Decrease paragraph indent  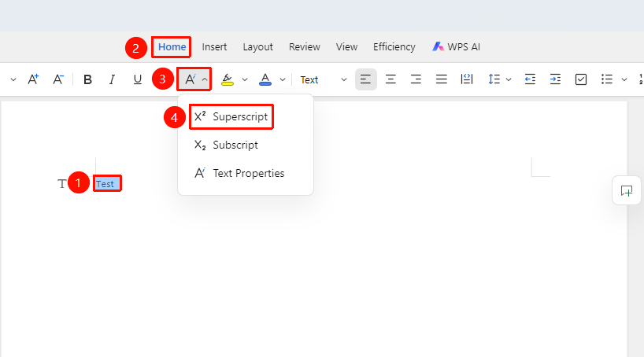530,79
